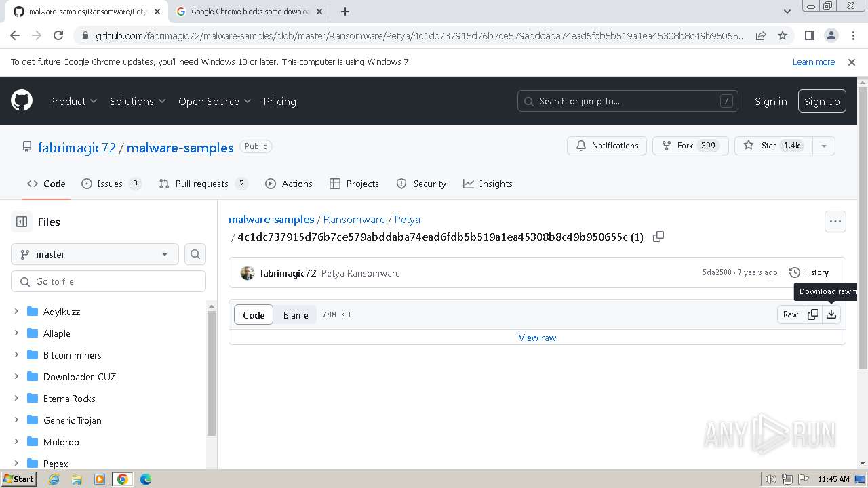Open Microsoft Edge from taskbar
Screen dimensions: 868x488
click(146, 479)
